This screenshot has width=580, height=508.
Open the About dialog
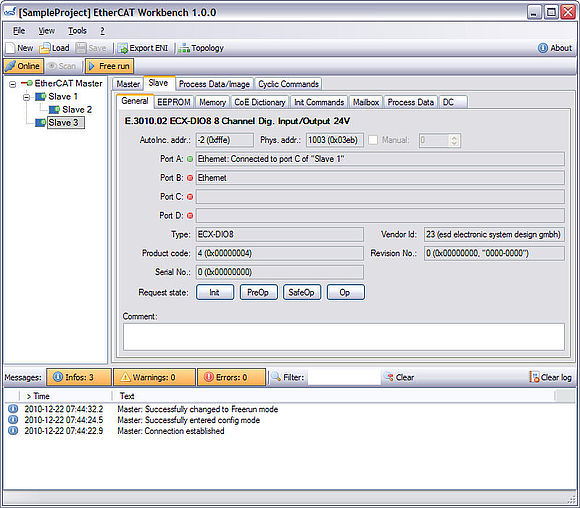(554, 48)
